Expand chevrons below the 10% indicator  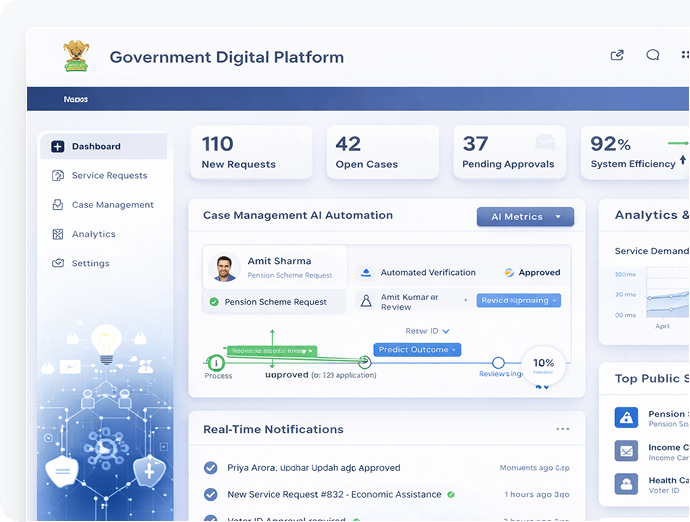[543, 387]
